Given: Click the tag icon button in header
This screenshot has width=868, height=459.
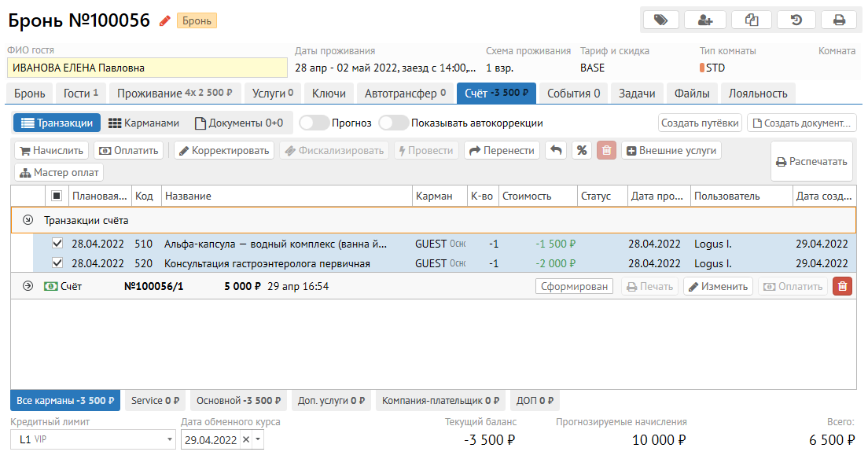Looking at the screenshot, I should (x=661, y=20).
